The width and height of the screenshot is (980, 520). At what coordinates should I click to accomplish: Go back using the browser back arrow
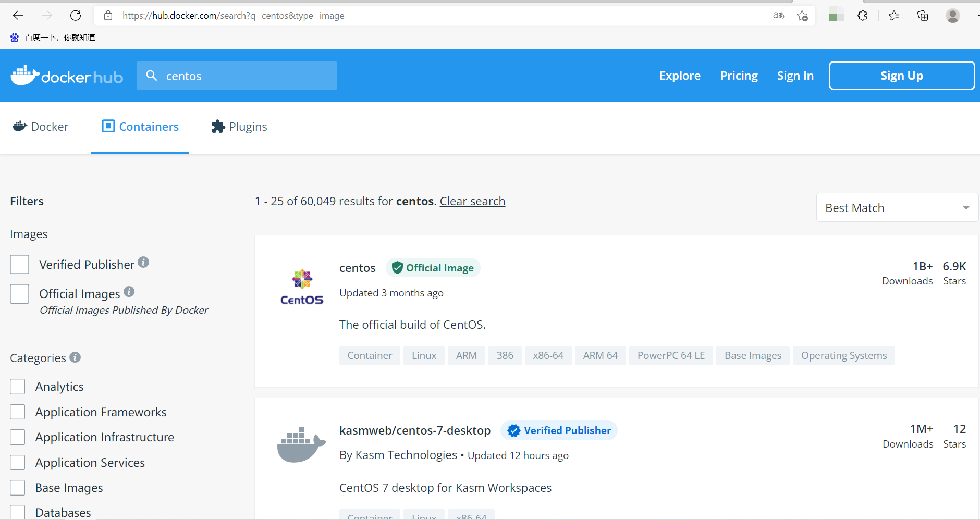coord(18,16)
